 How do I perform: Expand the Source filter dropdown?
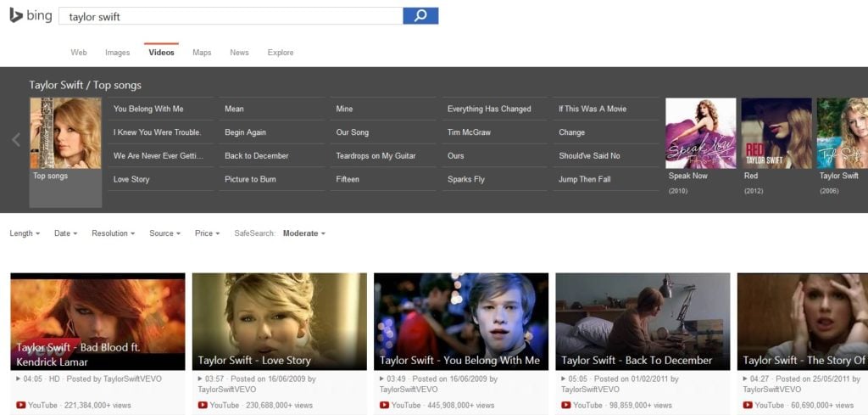click(x=165, y=233)
